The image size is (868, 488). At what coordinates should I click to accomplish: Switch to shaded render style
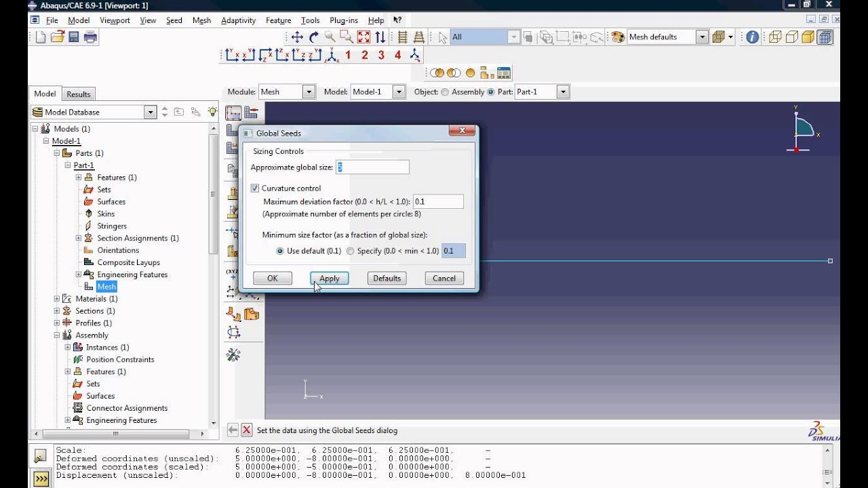(x=808, y=37)
